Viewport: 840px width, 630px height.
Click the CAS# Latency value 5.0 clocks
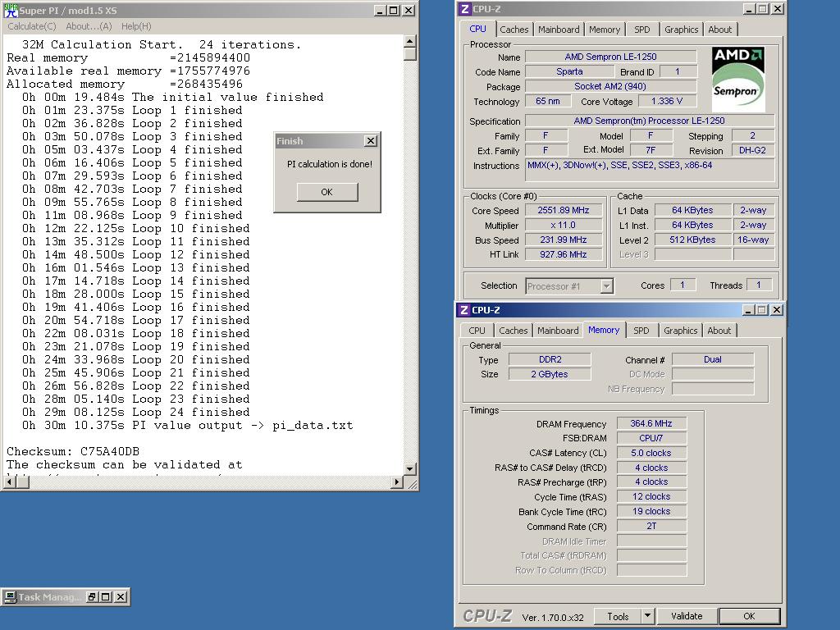651,453
